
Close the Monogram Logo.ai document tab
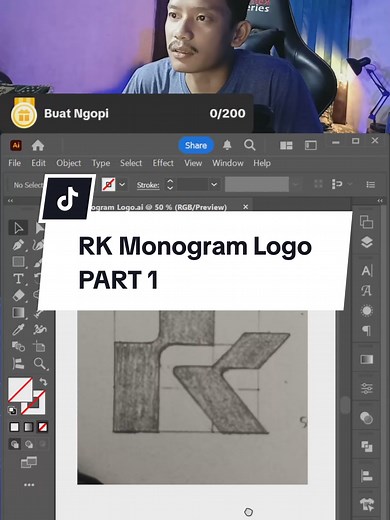click(245, 207)
